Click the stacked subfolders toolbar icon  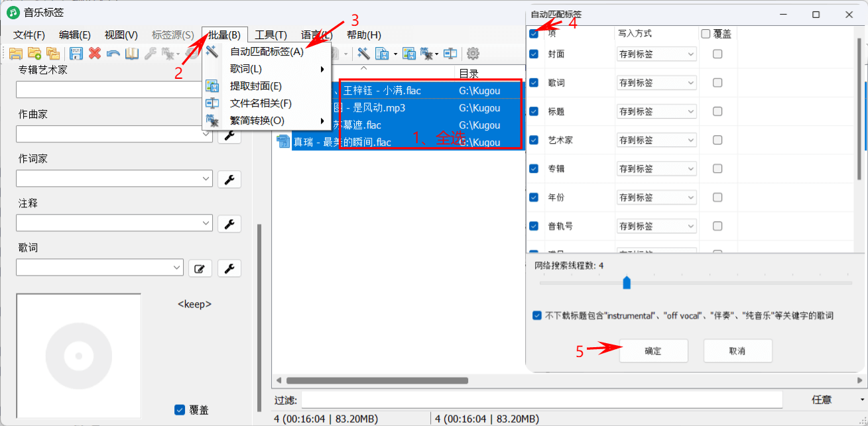click(53, 53)
